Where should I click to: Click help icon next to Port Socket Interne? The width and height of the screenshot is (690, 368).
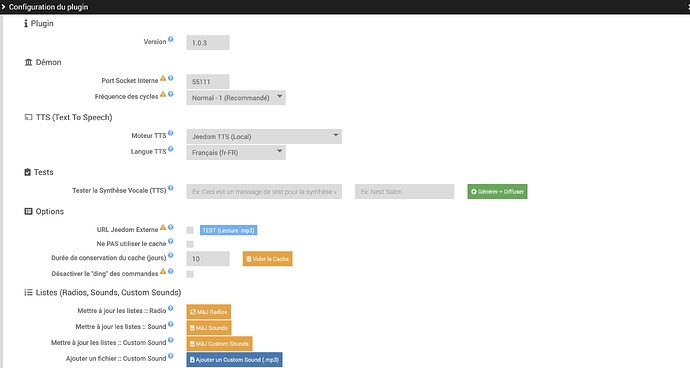pos(171,78)
